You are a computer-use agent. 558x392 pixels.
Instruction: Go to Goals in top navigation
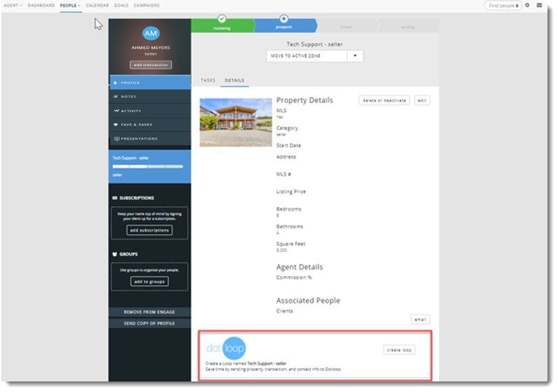[x=122, y=6]
